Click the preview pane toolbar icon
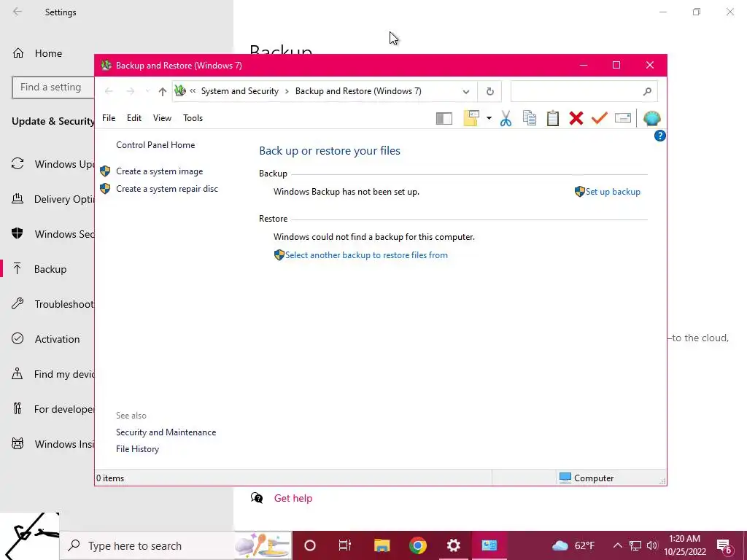Viewport: 747px width, 560px height. tap(444, 118)
